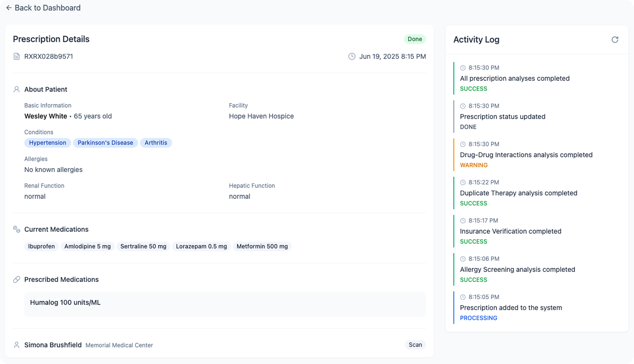Click the clock icon beside Jun 19, 2025
The height and width of the screenshot is (364, 634).
tap(352, 57)
